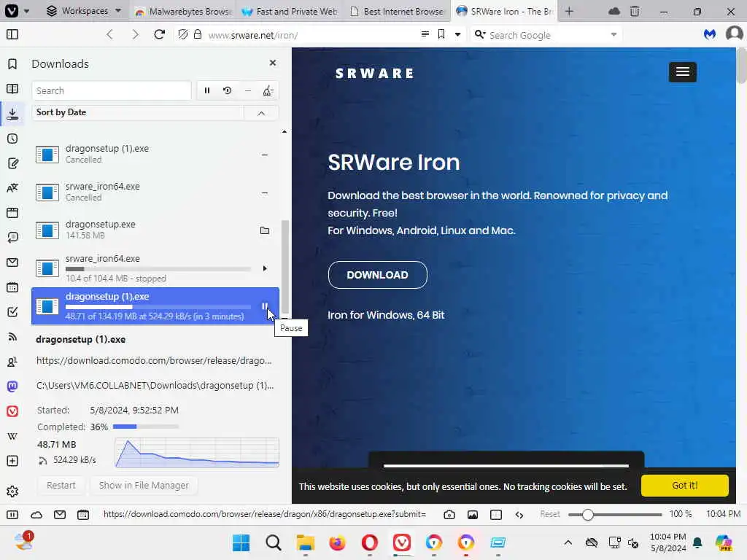Open folder for dragonsetup.exe download

[265, 230]
